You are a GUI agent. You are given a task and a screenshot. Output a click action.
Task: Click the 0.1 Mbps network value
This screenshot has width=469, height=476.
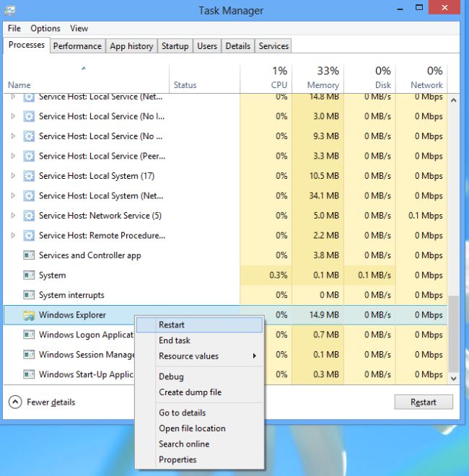[425, 216]
